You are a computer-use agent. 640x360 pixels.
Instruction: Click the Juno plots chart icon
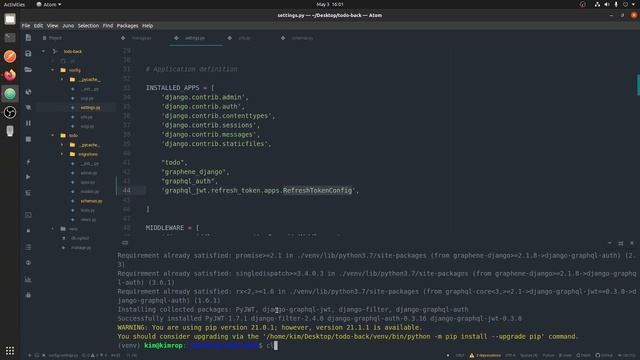pyautogui.click(x=28, y=279)
